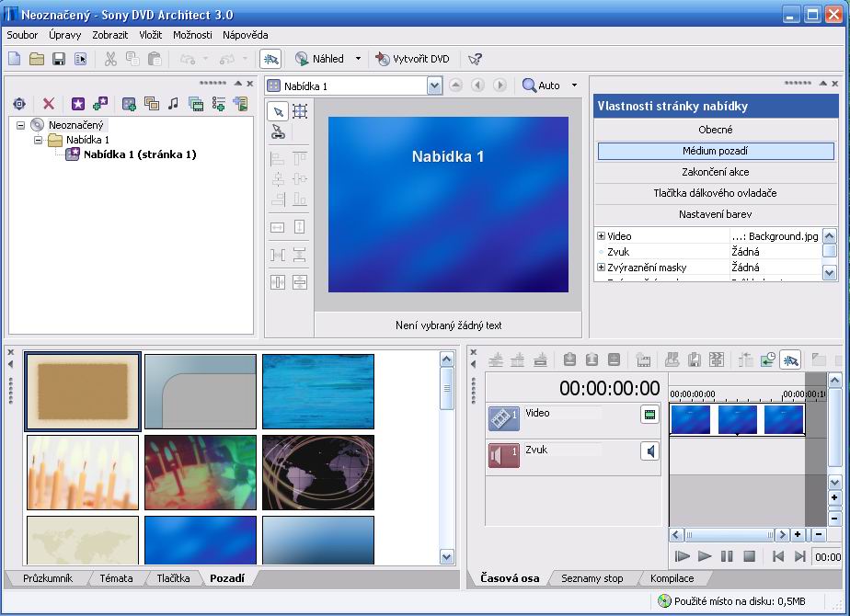850x616 pixels.
Task: Activate the Sizing tool in the editor toolbar
Action: (x=302, y=111)
